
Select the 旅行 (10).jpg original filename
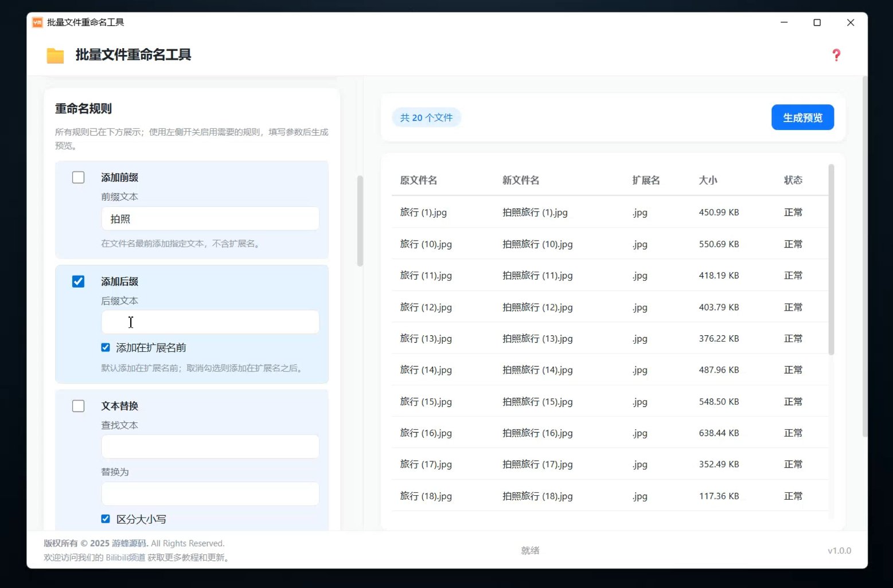point(426,244)
